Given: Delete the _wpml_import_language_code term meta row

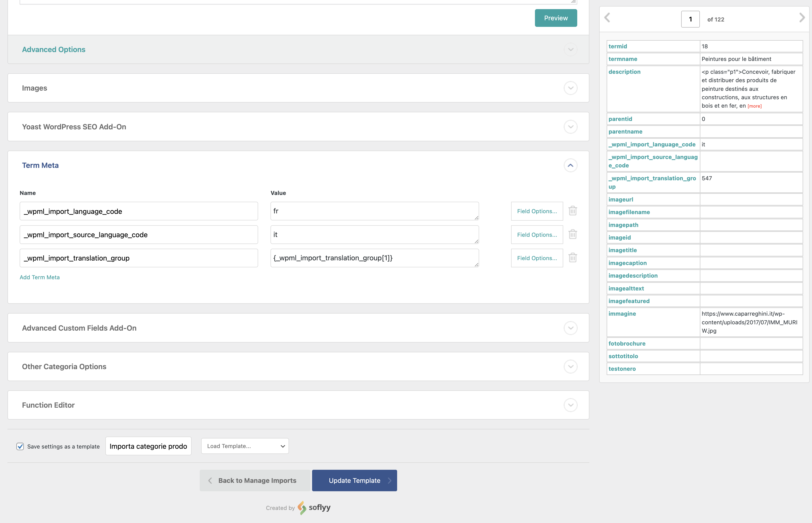Looking at the screenshot, I should 573,211.
